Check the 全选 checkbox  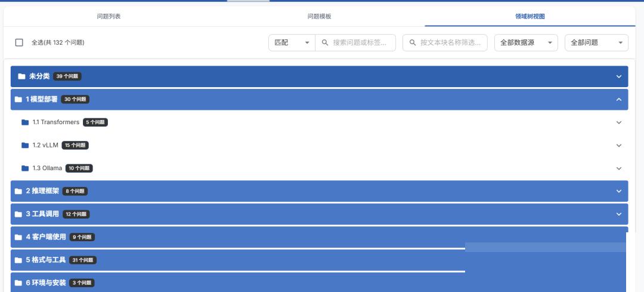[x=19, y=42]
